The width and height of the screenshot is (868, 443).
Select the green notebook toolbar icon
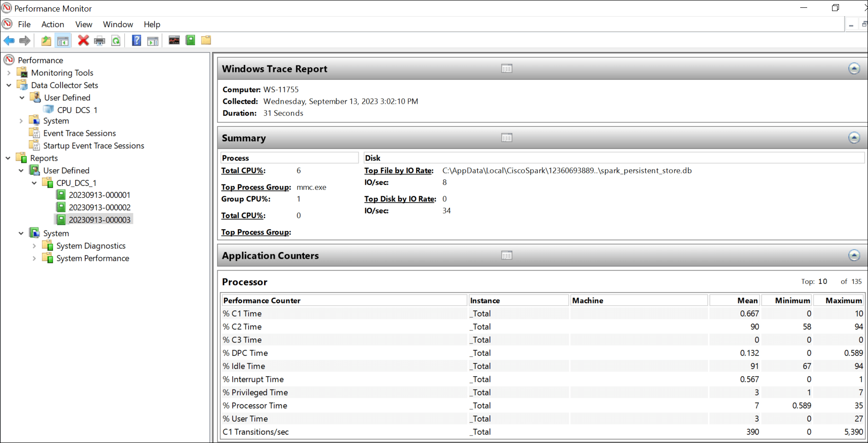(x=190, y=41)
